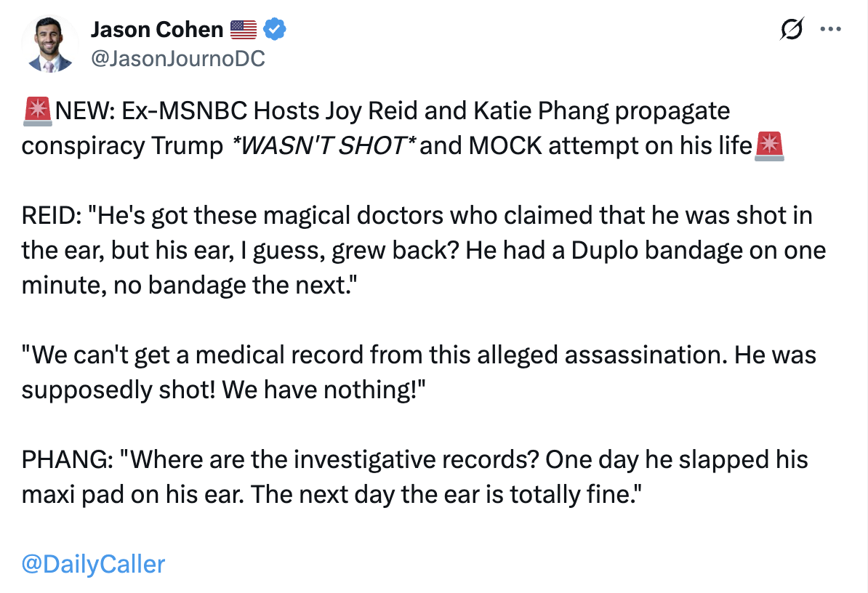Click the word "MOCK" in the headline
The height and width of the screenshot is (593, 868).
(x=505, y=145)
